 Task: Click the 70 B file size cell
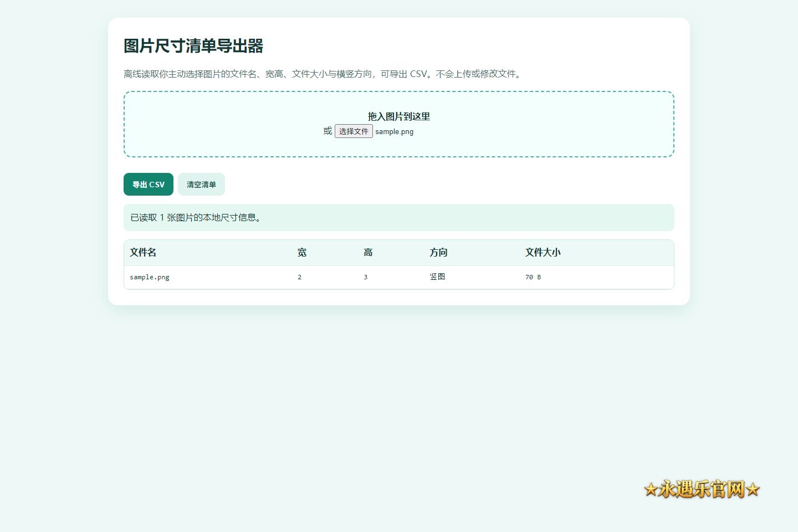coord(533,277)
